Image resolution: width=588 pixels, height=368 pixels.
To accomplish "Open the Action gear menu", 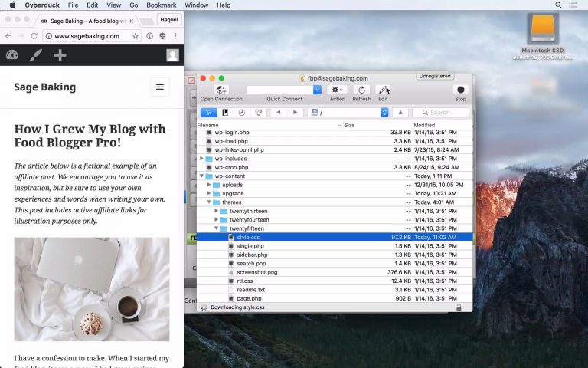I will tap(337, 90).
